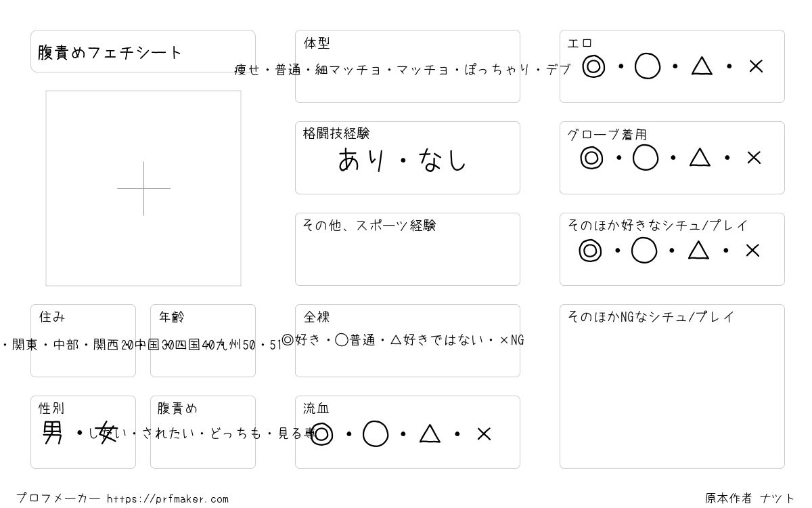Image resolution: width=812 pixels, height=508 pixels.
Task: Click the × symbol in the 流血 box
Action: tap(484, 434)
